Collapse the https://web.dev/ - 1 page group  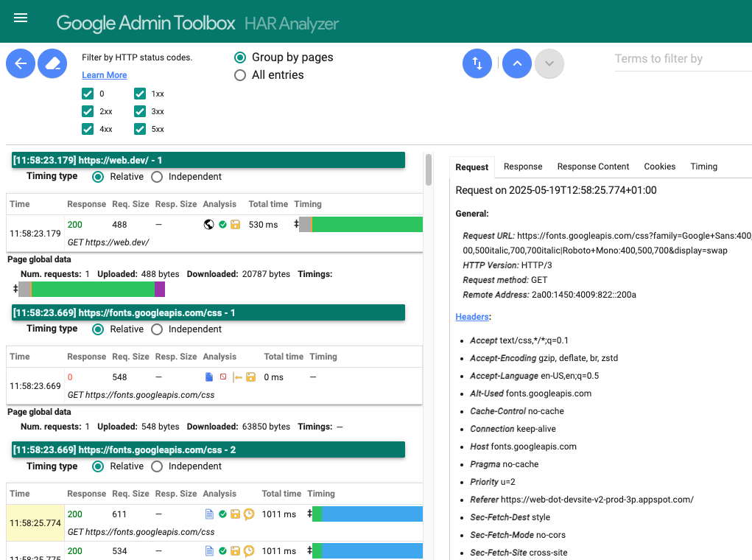(x=208, y=161)
